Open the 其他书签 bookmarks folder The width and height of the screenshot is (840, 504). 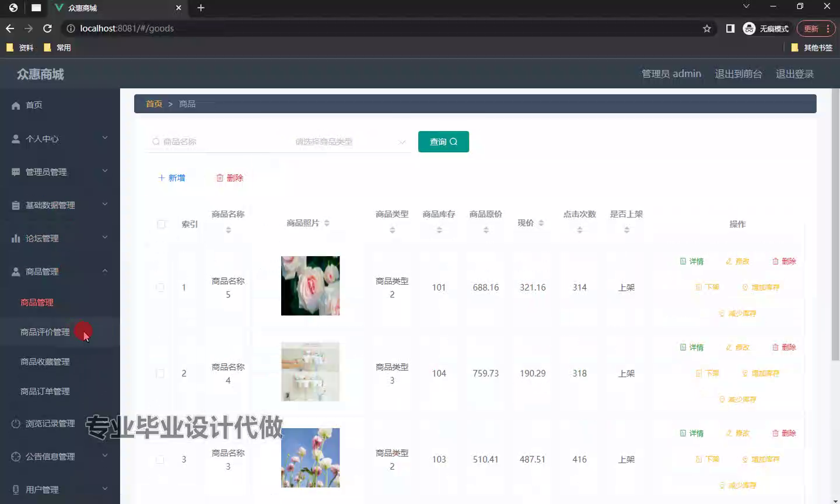(x=812, y=48)
